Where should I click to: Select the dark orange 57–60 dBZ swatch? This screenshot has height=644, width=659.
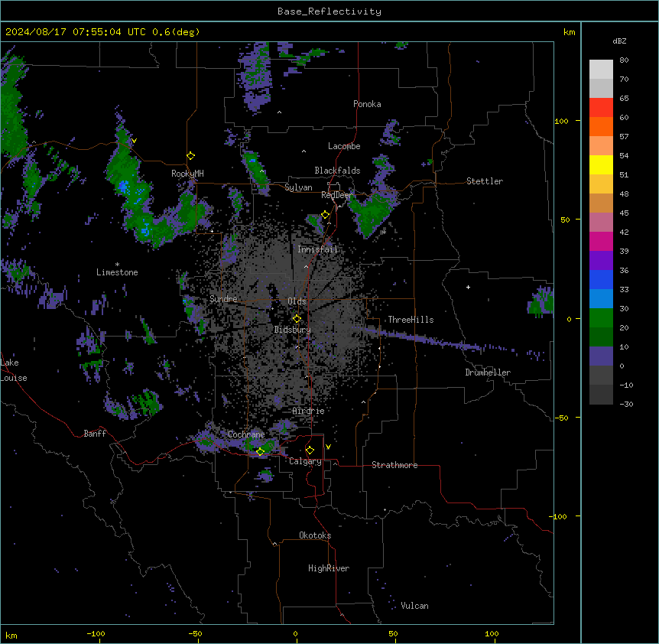pos(601,126)
